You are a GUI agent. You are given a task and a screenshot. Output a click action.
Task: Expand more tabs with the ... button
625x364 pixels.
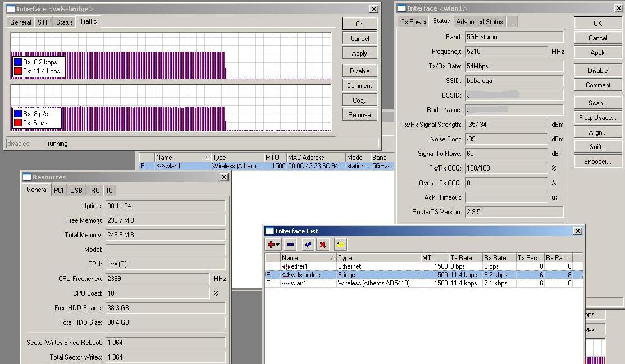[x=512, y=22]
